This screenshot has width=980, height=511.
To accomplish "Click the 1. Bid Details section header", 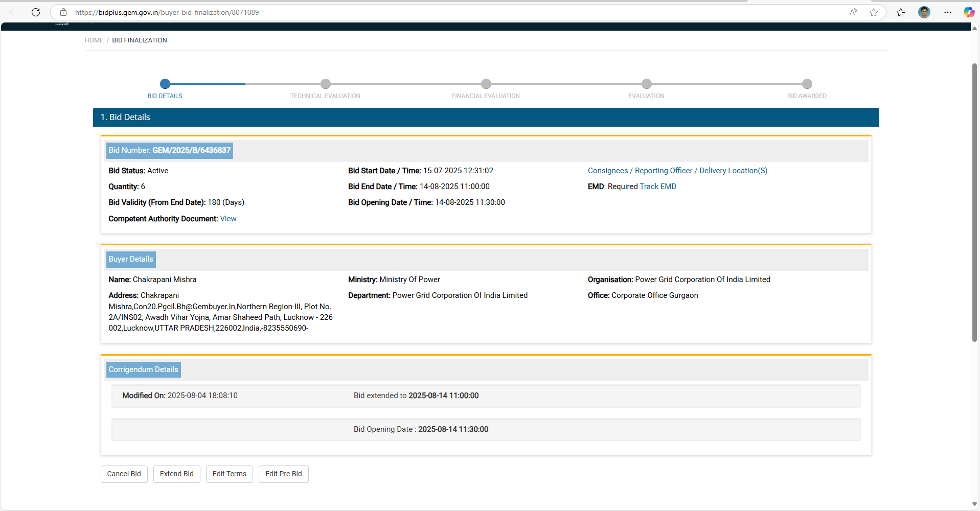I will (486, 117).
